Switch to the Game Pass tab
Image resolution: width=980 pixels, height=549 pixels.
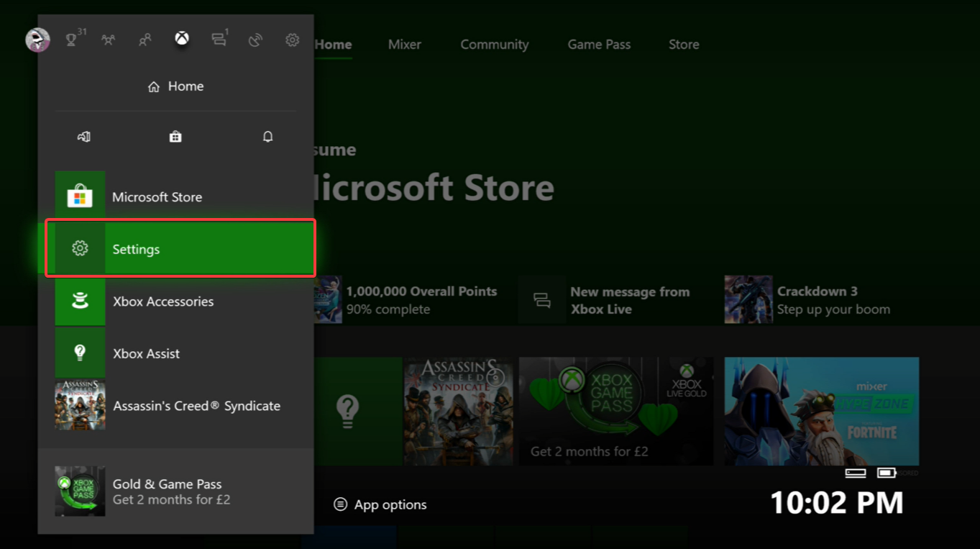599,45
